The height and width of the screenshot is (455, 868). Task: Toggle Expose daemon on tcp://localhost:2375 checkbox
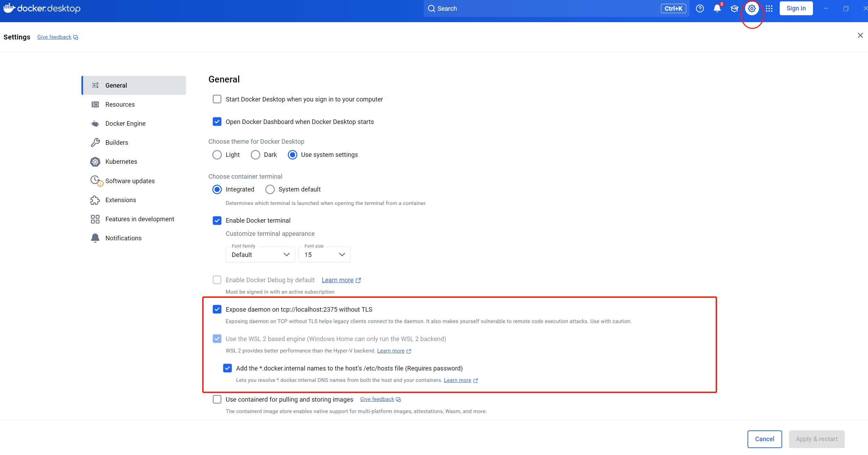(217, 310)
